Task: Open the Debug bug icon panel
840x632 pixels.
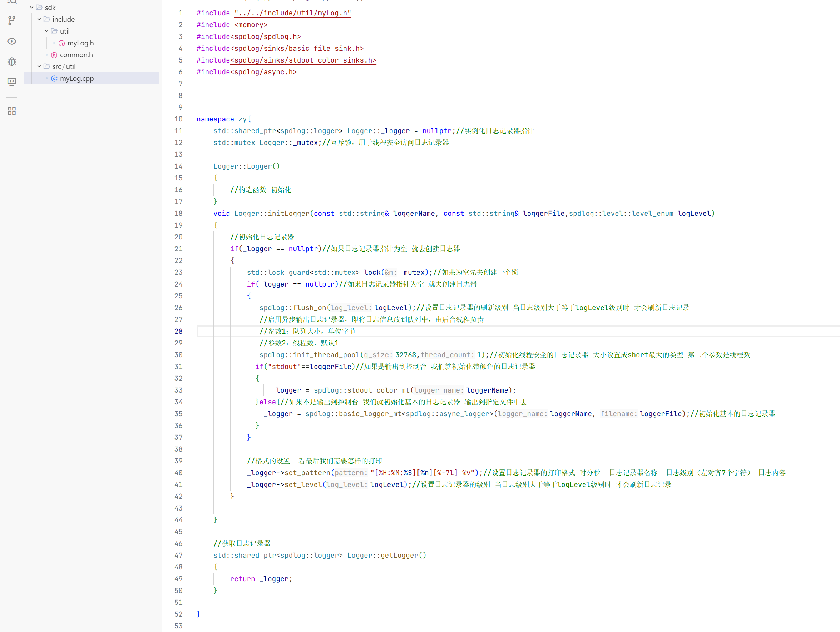Action: (x=12, y=61)
